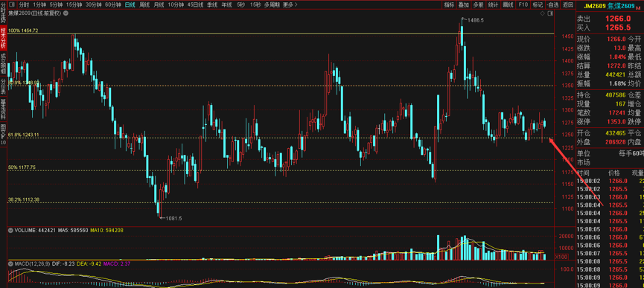644x288 pixels.
Task: Click the diamond icon above the chart
Action: pyautogui.click(x=543, y=13)
